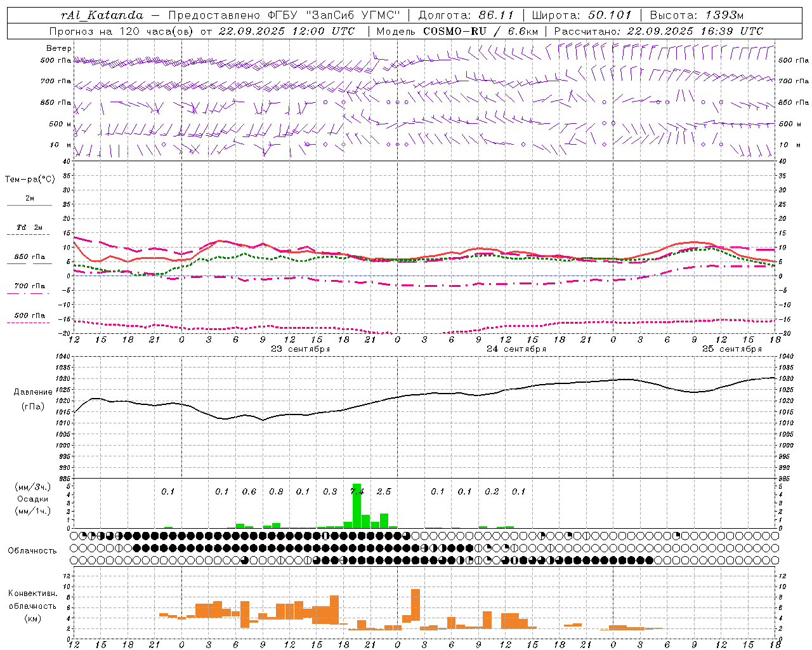Click the '(мм/3ч.)' unit label
The width and height of the screenshot is (812, 650).
(x=32, y=487)
